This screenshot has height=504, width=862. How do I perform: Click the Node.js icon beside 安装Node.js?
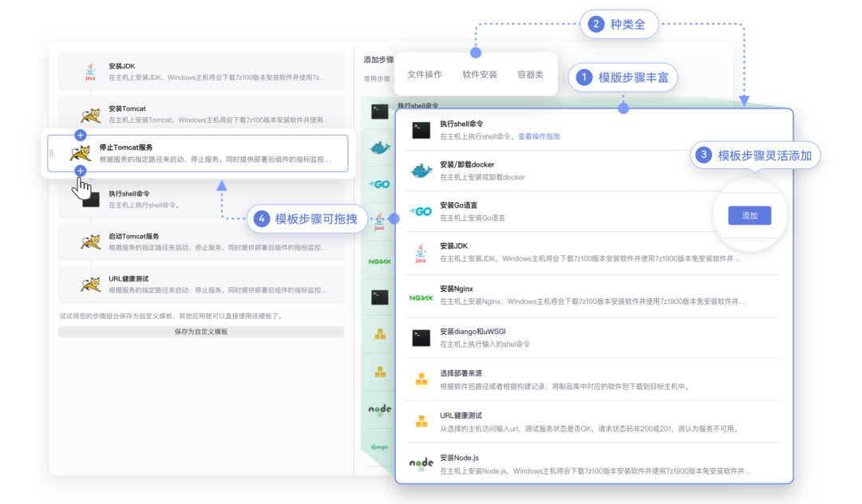[421, 465]
